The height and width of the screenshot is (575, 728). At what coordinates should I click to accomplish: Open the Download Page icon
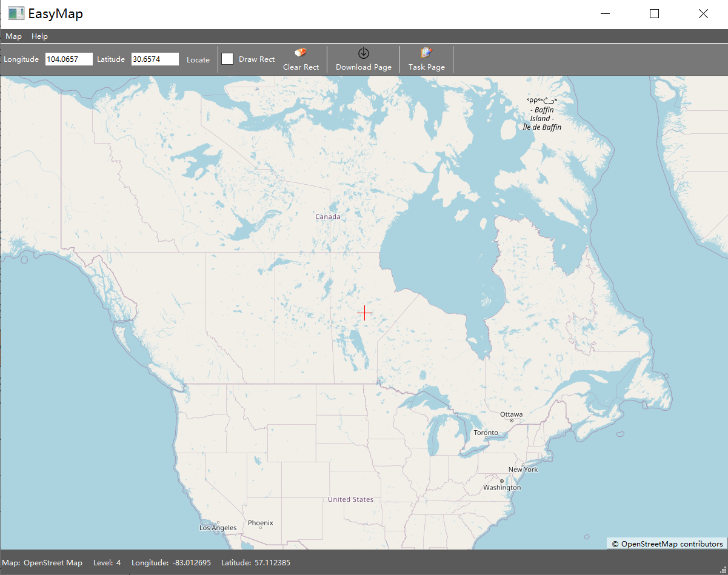(364, 53)
